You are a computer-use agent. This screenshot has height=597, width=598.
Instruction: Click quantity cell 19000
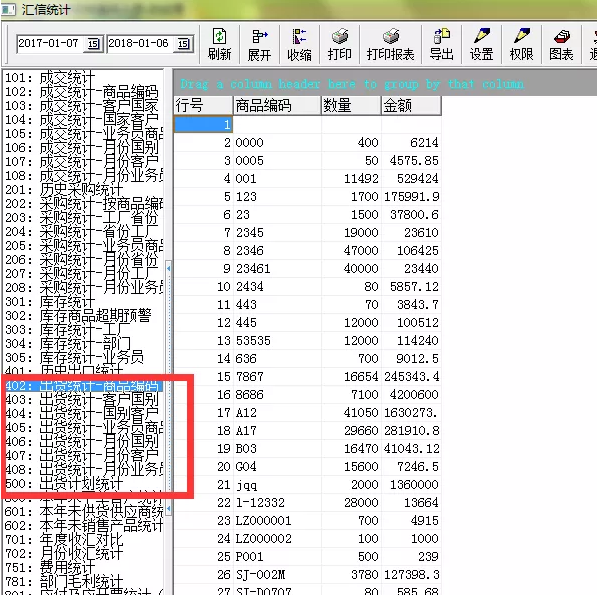point(351,233)
